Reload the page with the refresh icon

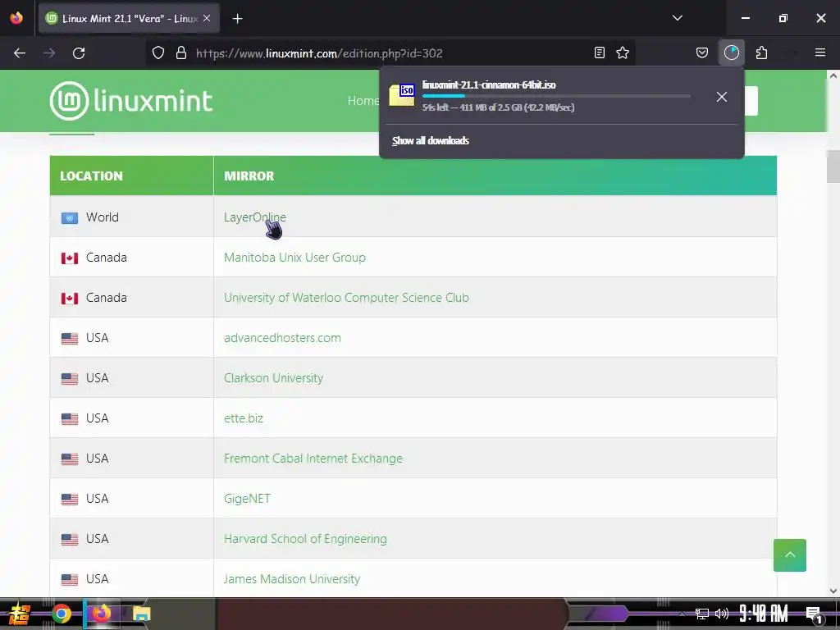pos(79,53)
